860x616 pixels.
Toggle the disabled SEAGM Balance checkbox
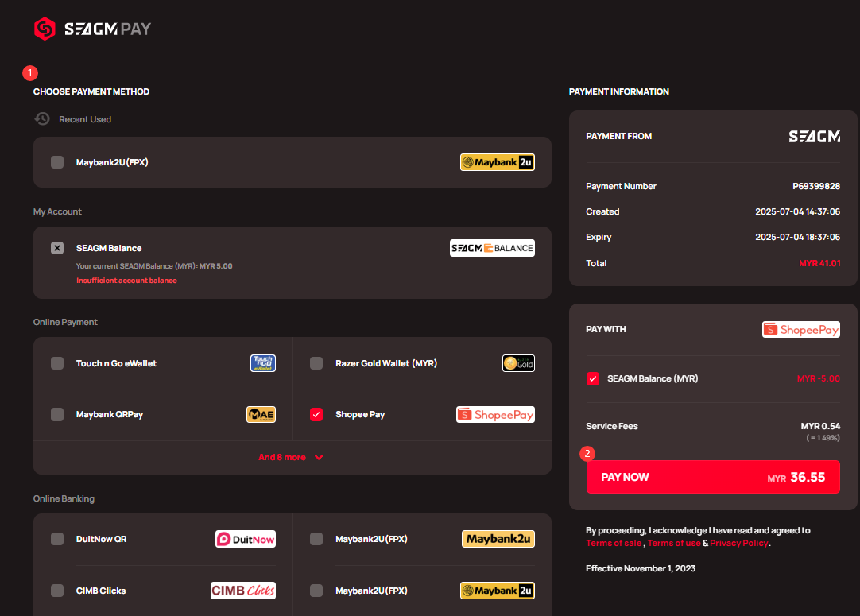tap(57, 248)
